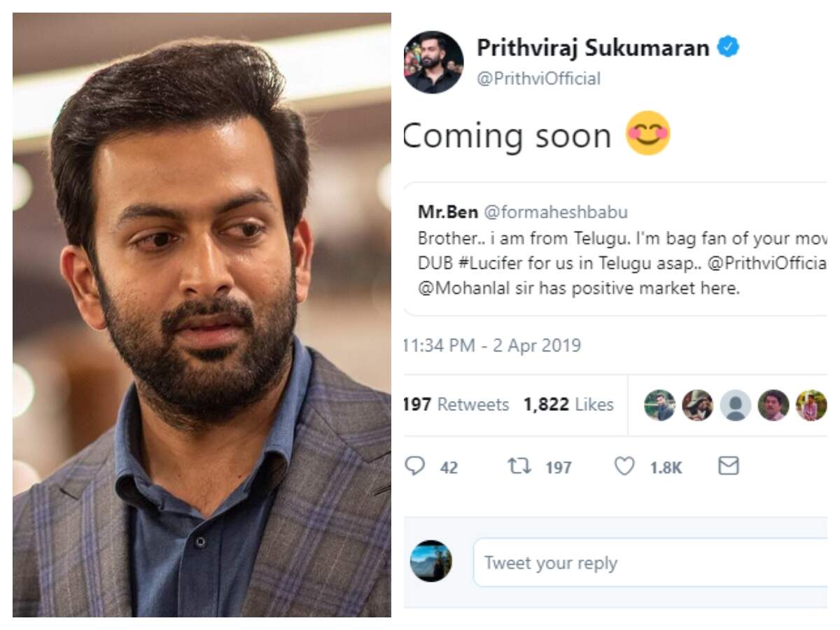Click the blue verified badge

pos(731,48)
